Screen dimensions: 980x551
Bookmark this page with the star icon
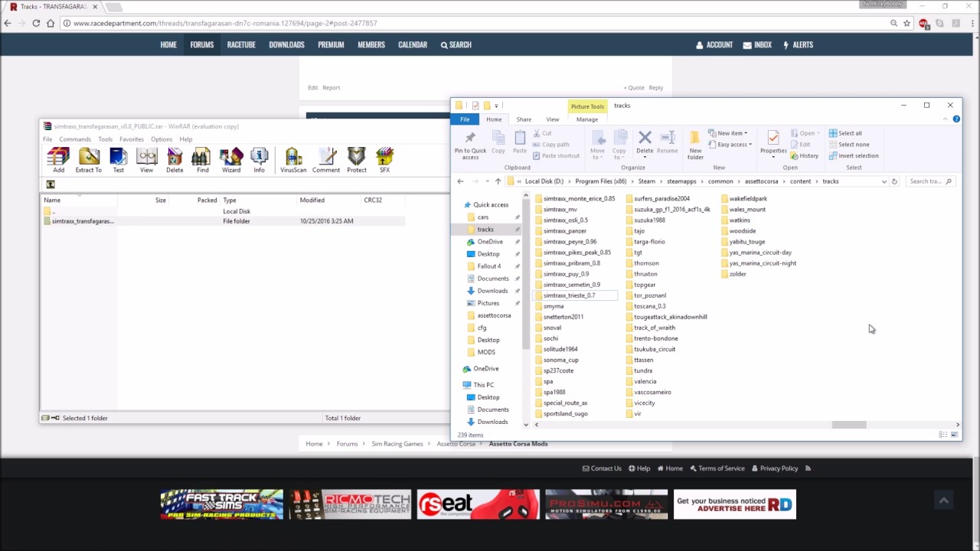pos(906,23)
